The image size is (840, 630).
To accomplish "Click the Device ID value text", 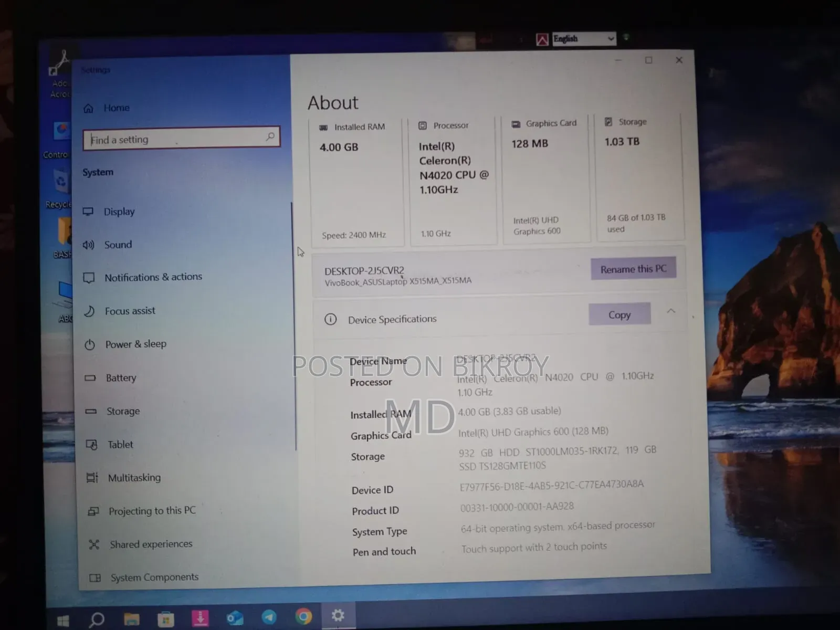I will [552, 485].
